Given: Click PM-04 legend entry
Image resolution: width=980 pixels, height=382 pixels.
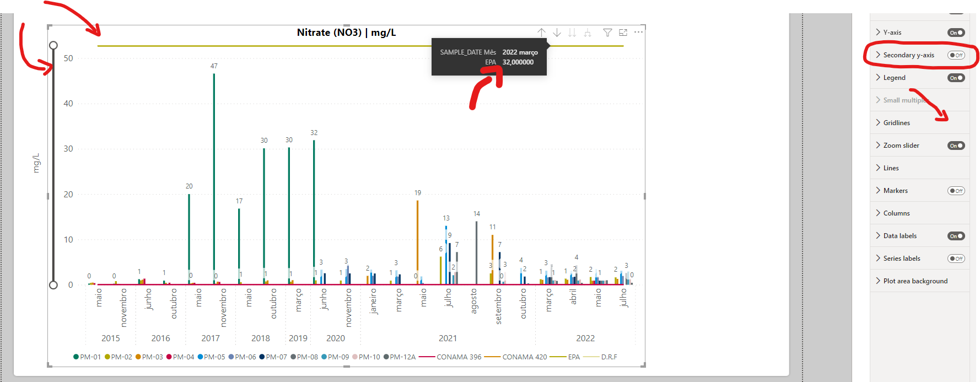Looking at the screenshot, I should pyautogui.click(x=180, y=357).
